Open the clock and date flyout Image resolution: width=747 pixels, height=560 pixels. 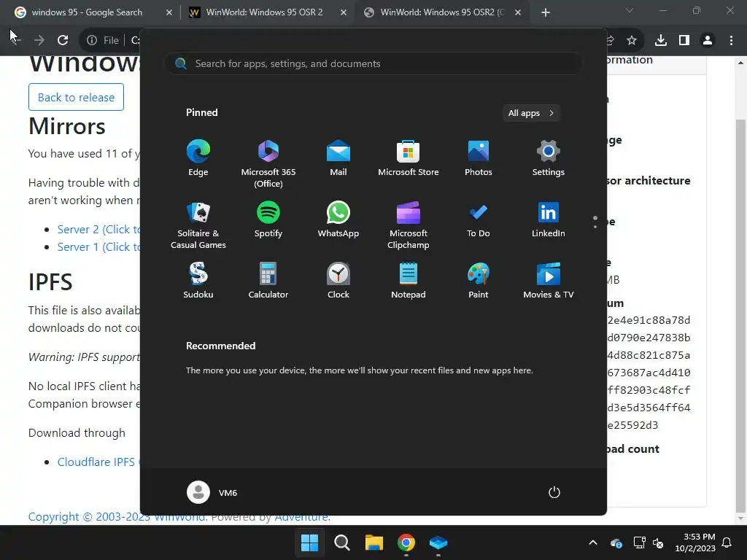695,542
